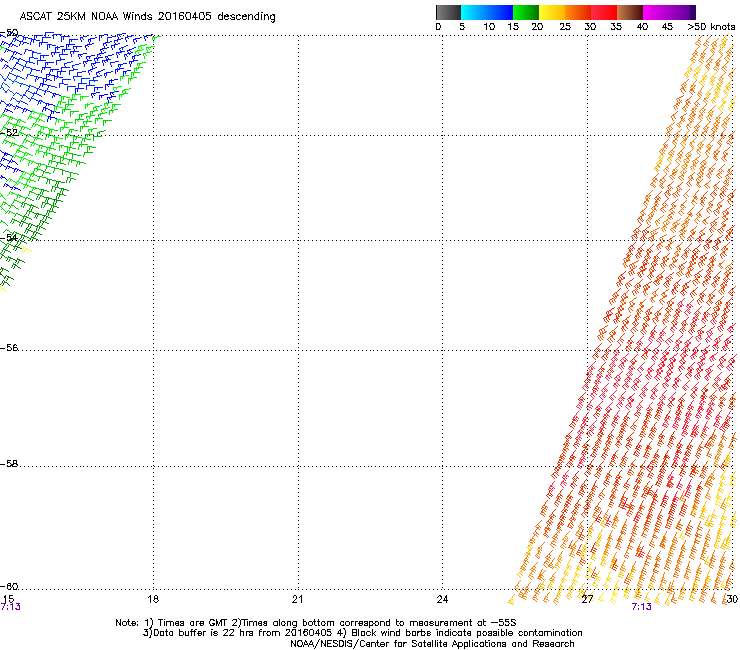
Task: Click the "7:13" time label beside longitude 27
Action: 641,607
